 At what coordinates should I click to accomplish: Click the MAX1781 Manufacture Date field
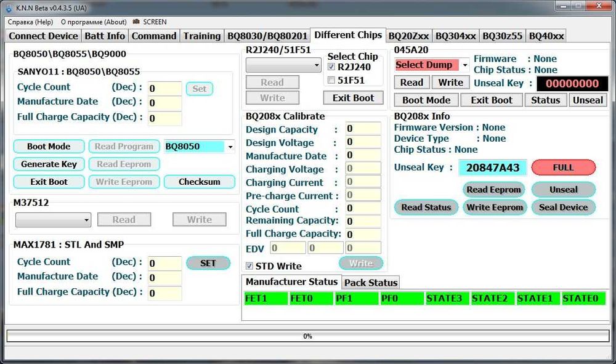point(164,278)
